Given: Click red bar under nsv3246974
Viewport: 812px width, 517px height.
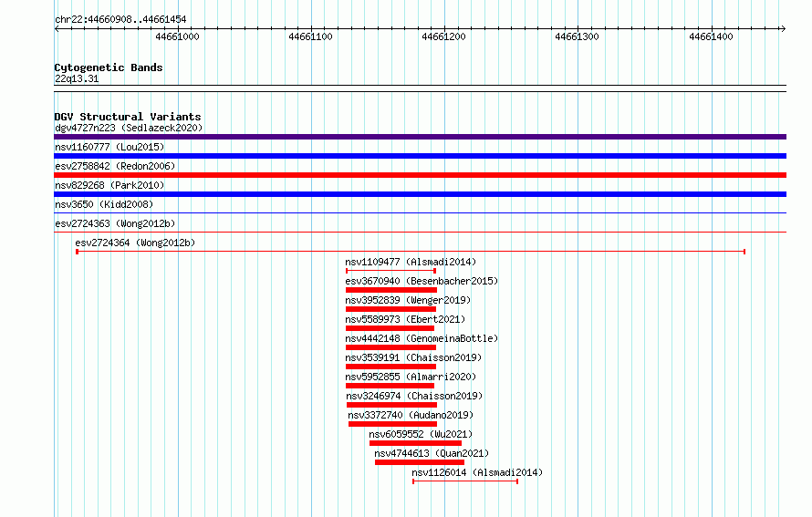Looking at the screenshot, I should coord(391,405).
